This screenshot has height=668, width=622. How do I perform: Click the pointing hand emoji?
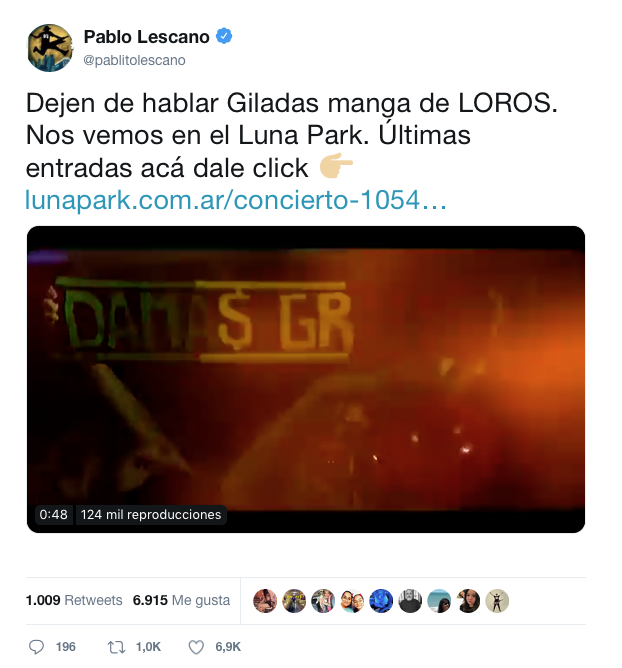pyautogui.click(x=336, y=165)
